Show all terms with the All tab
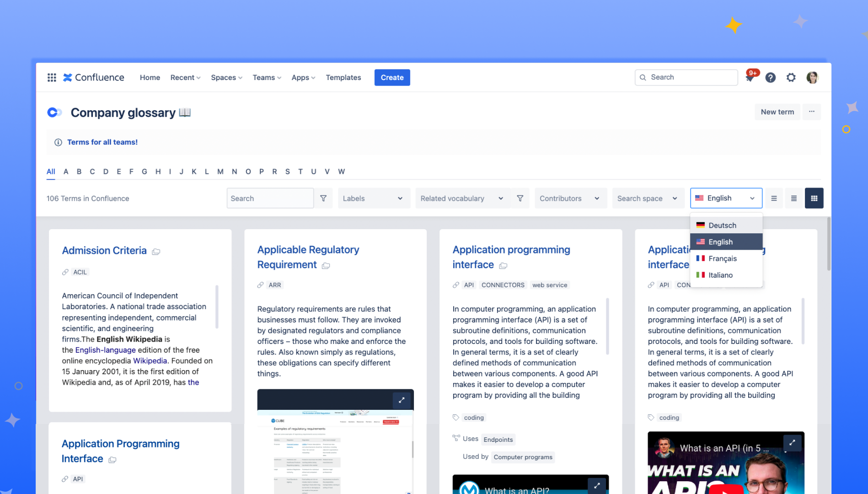This screenshot has width=868, height=494. pos(51,172)
